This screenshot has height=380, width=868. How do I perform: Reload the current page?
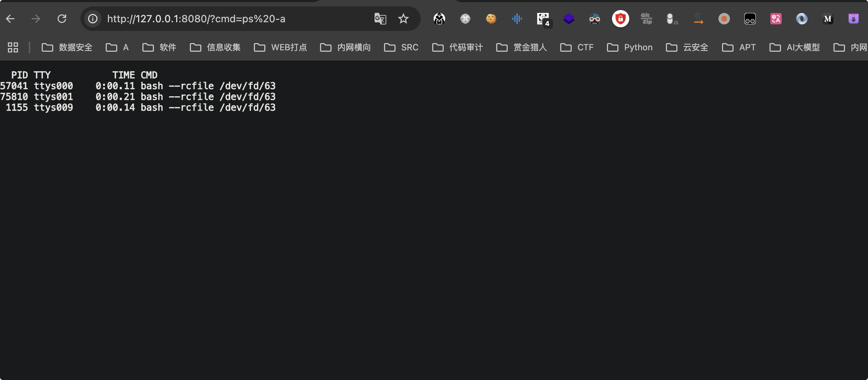[x=62, y=19]
